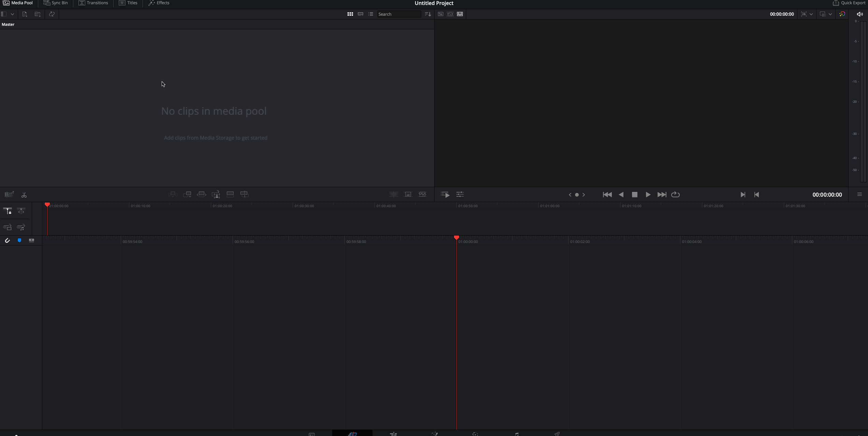Click the razor/cut tool icon

25,194
